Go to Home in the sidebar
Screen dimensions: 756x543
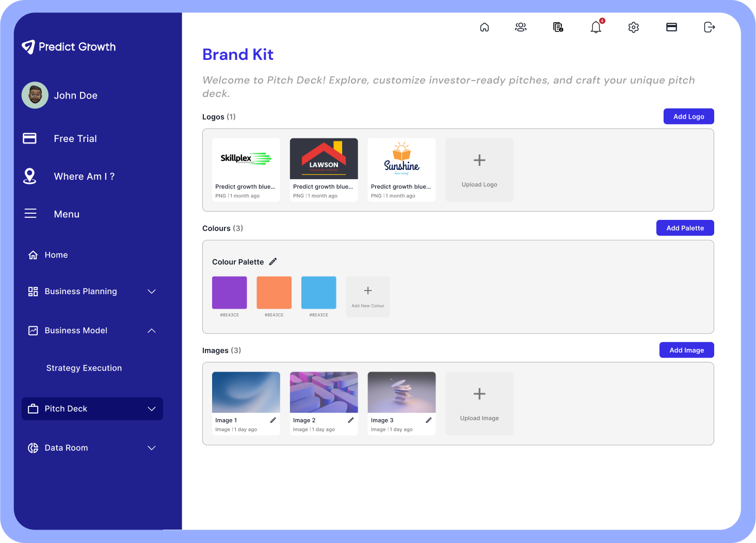click(x=56, y=255)
